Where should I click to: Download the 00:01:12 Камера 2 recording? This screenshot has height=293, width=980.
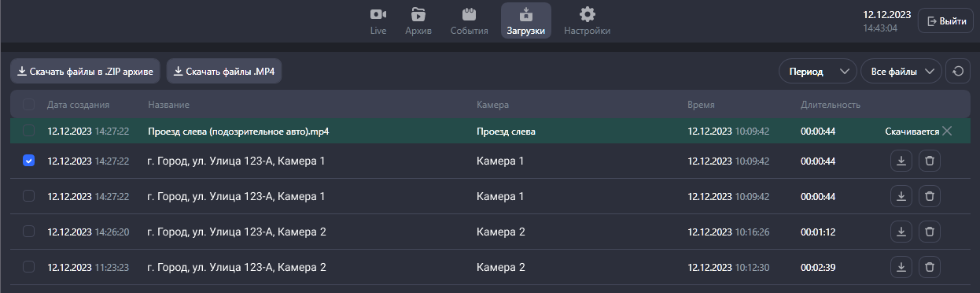click(x=901, y=232)
